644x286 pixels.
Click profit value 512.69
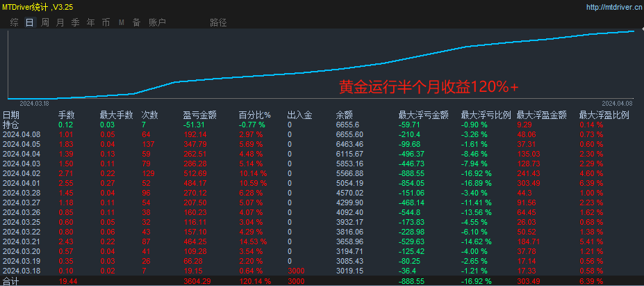tap(195, 173)
